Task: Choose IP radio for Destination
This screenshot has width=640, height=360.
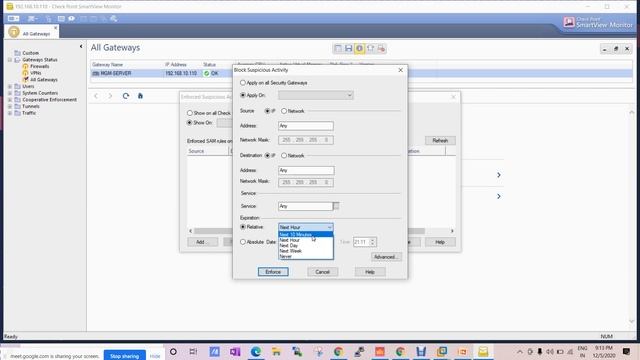Action: coord(267,156)
